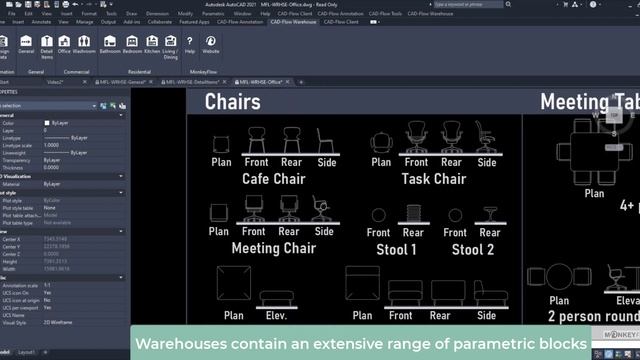Screen dimensions: 640x360
Task: Toggle PICKADD icon in Properties panel
Action: (103, 106)
